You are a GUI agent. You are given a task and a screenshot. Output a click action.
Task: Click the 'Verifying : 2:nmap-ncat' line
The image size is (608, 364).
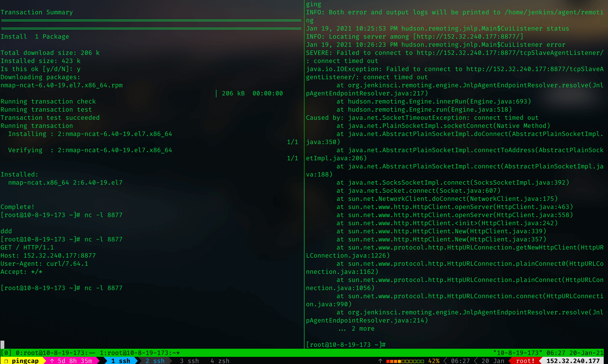point(90,150)
